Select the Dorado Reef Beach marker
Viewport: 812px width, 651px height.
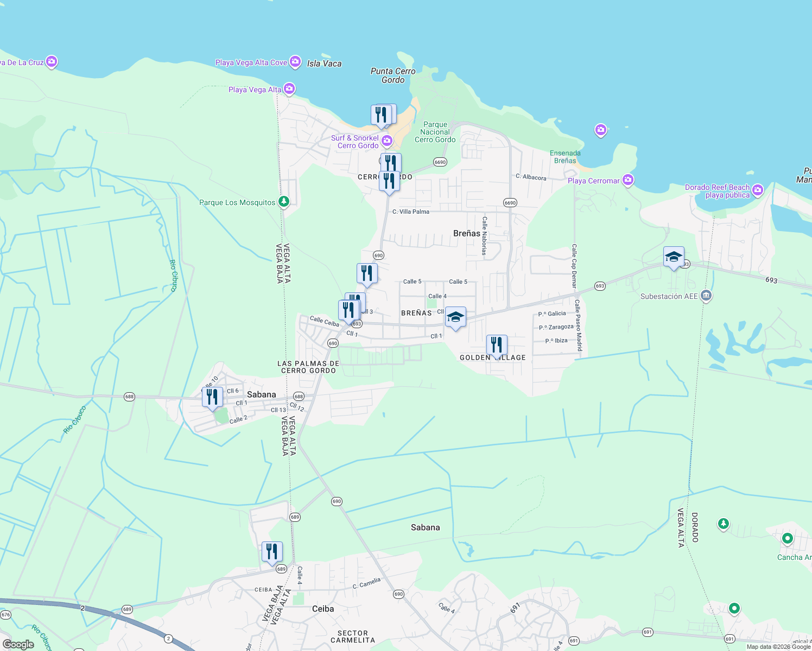click(758, 190)
